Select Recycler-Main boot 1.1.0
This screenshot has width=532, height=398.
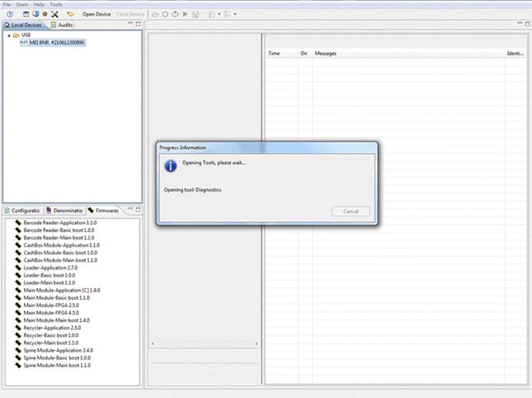[47, 342]
